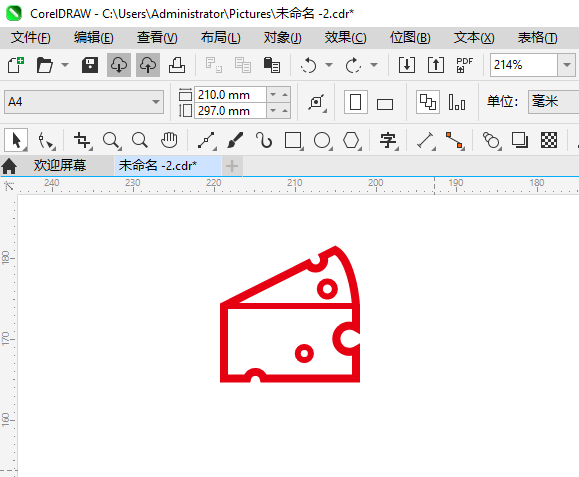Switch to the 欢迎屏幕 tab
The image size is (579, 477).
pos(60,165)
